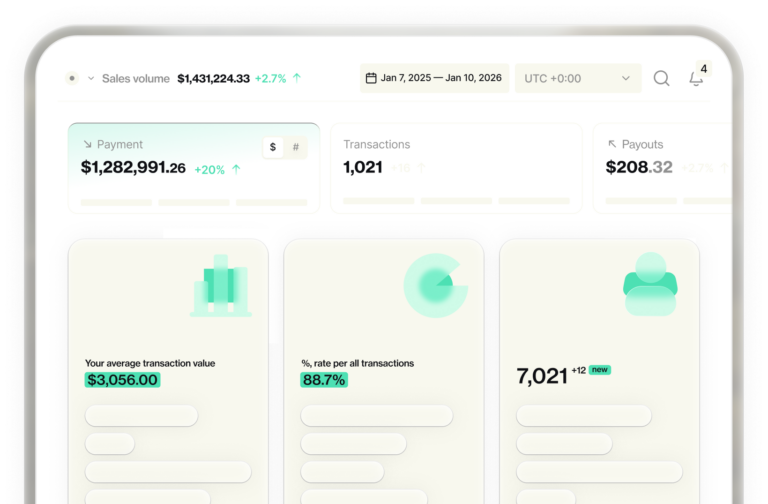Click the donut chart illustration icon

click(436, 285)
